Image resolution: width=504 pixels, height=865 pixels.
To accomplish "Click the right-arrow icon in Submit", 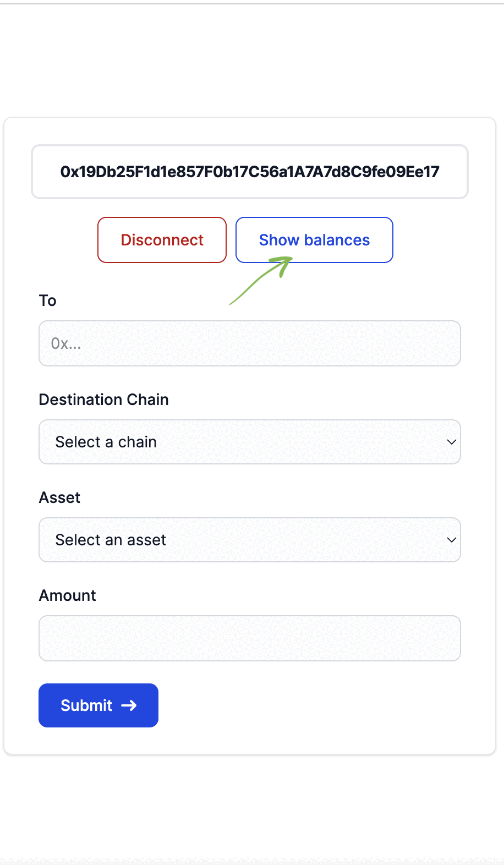I will [129, 705].
